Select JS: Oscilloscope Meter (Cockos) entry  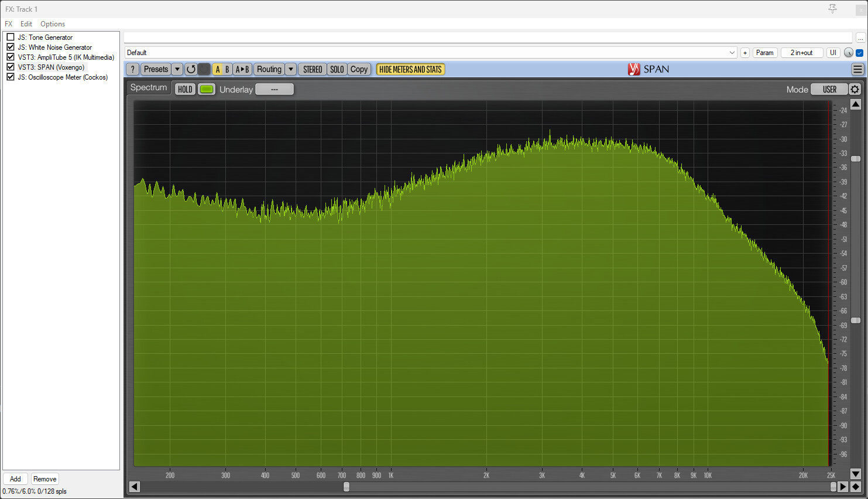click(x=63, y=77)
